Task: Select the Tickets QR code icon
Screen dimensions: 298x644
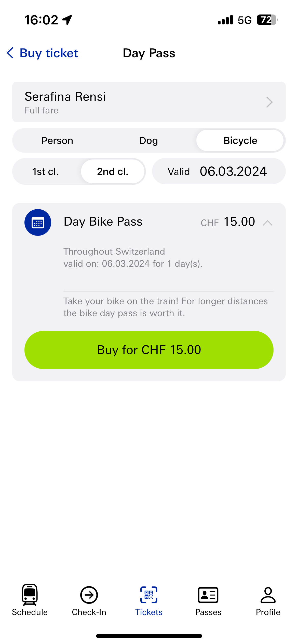Action: coord(149,595)
